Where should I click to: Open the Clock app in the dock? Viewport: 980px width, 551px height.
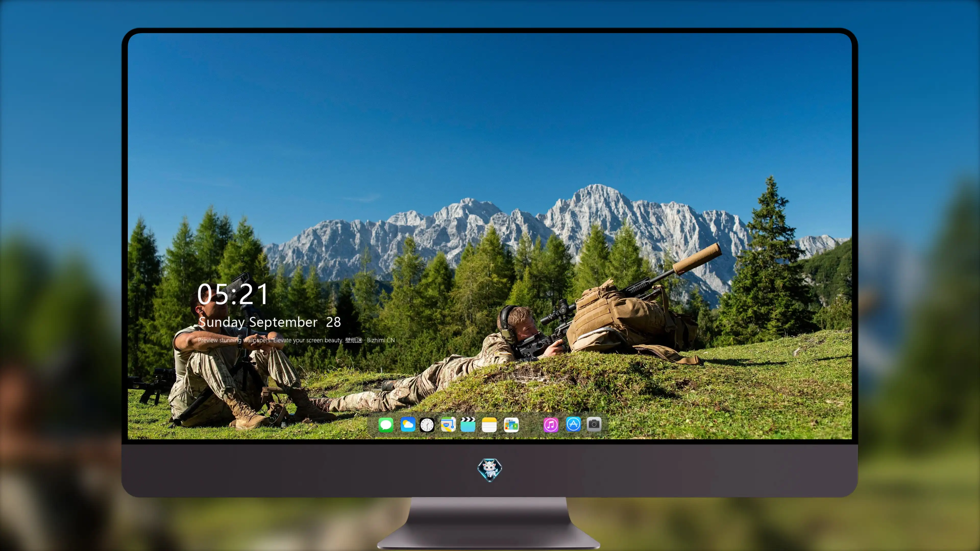(427, 425)
